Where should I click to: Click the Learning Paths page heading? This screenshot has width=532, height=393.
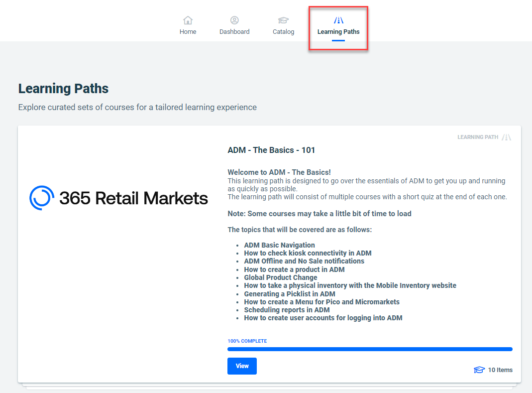63,89
